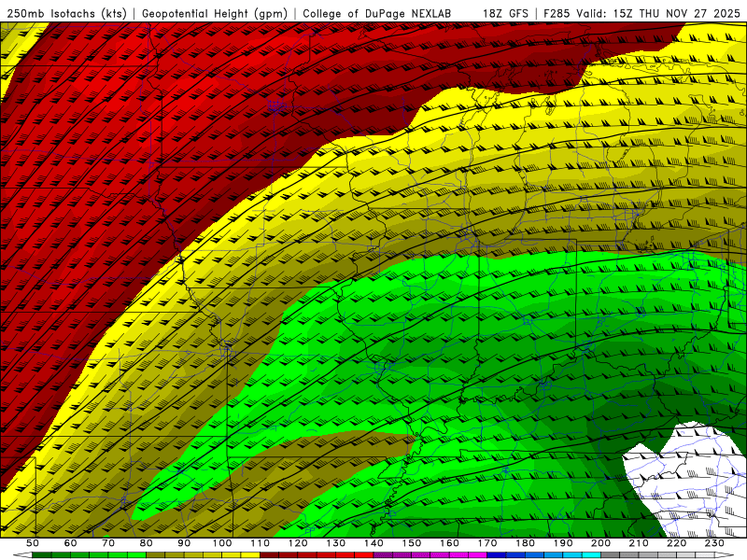Viewport: 747px width, 560px height.
Task: Click the '210' value on the color scale
Action: [x=639, y=543]
